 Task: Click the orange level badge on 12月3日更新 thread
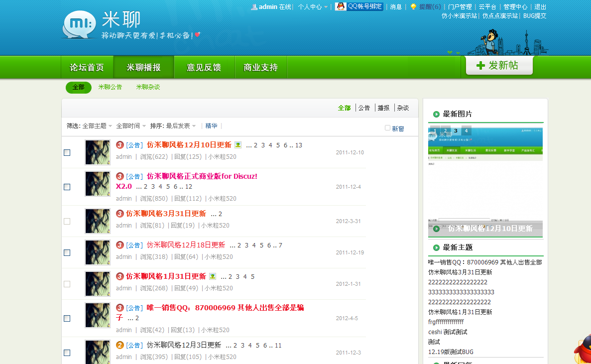[x=120, y=345]
